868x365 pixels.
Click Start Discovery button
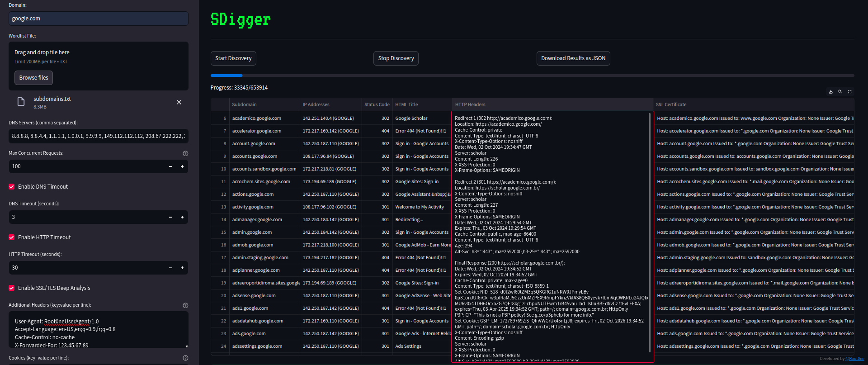[233, 58]
